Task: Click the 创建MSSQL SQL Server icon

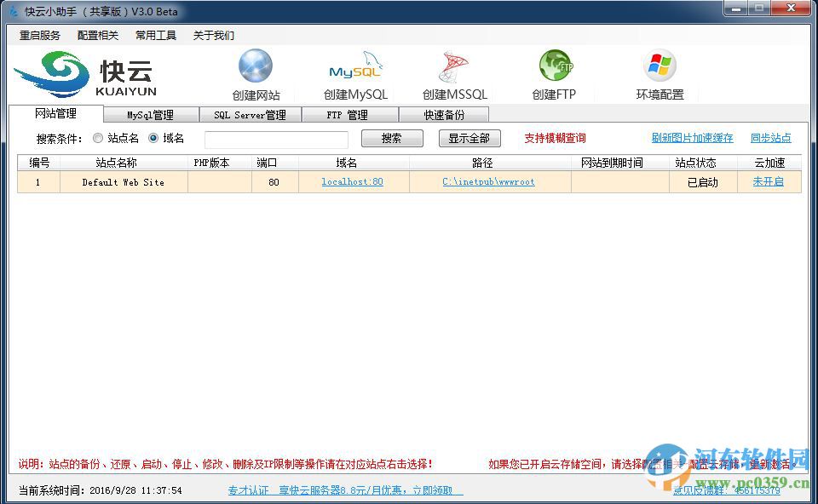Action: click(x=454, y=66)
